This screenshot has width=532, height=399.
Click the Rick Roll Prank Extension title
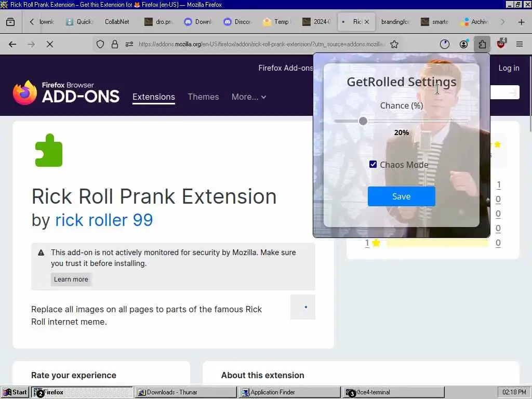[154, 196]
